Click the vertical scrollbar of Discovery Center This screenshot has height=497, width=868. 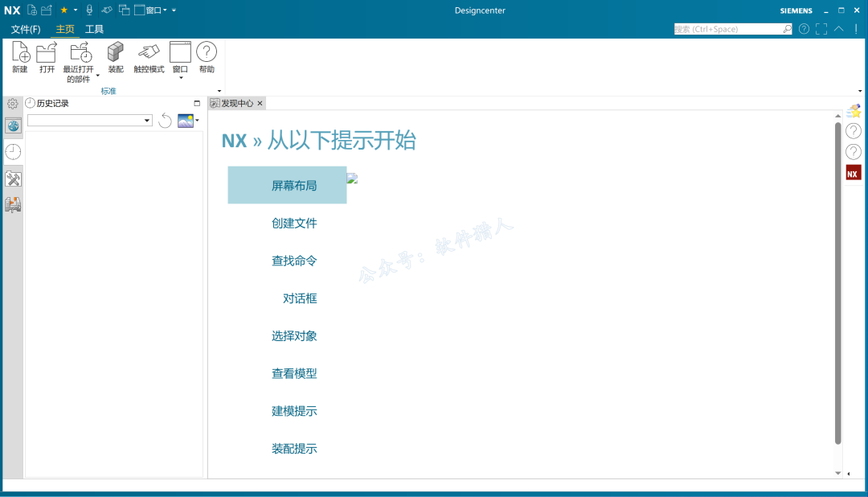[837, 282]
